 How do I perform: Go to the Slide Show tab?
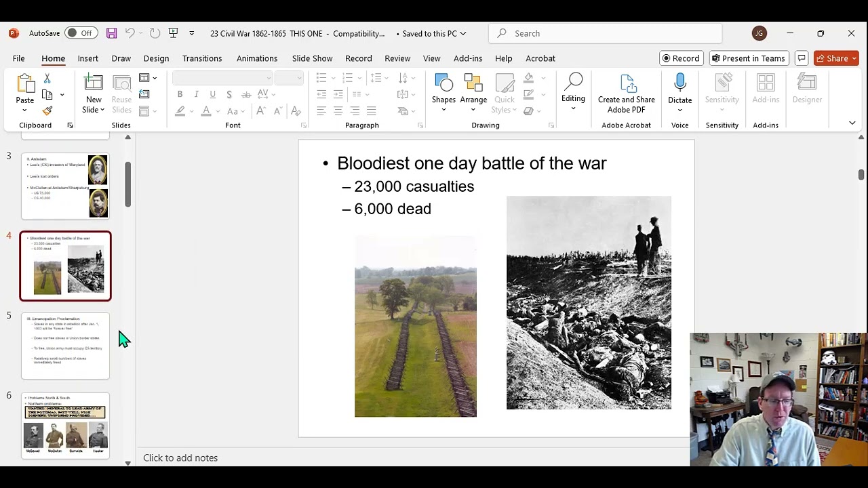tap(312, 58)
